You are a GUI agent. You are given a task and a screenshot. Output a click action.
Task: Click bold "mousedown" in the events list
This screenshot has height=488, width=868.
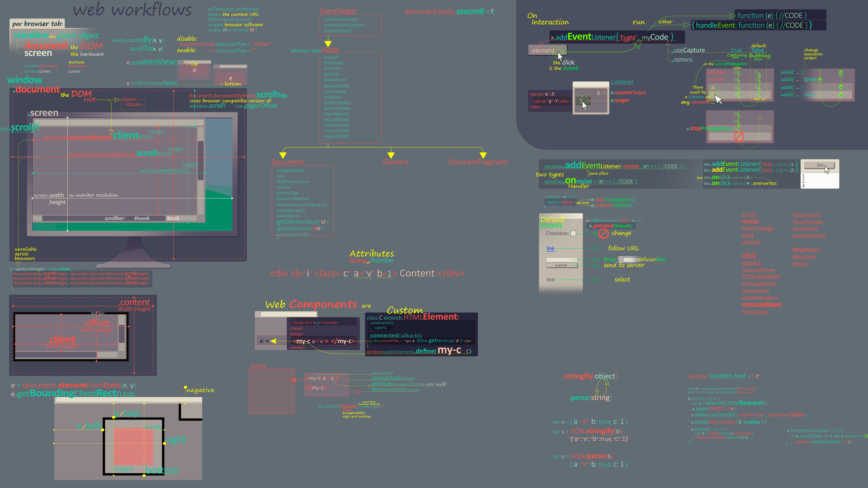click(x=761, y=304)
